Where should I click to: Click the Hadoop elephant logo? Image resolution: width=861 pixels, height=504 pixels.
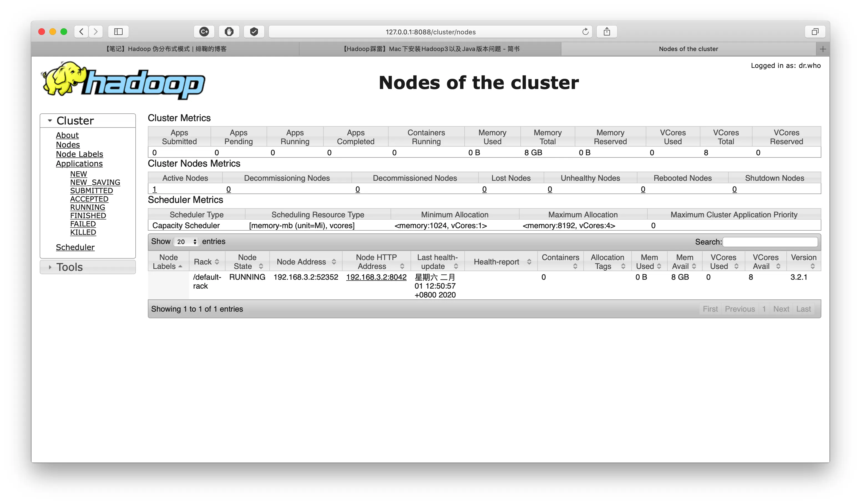tap(123, 81)
